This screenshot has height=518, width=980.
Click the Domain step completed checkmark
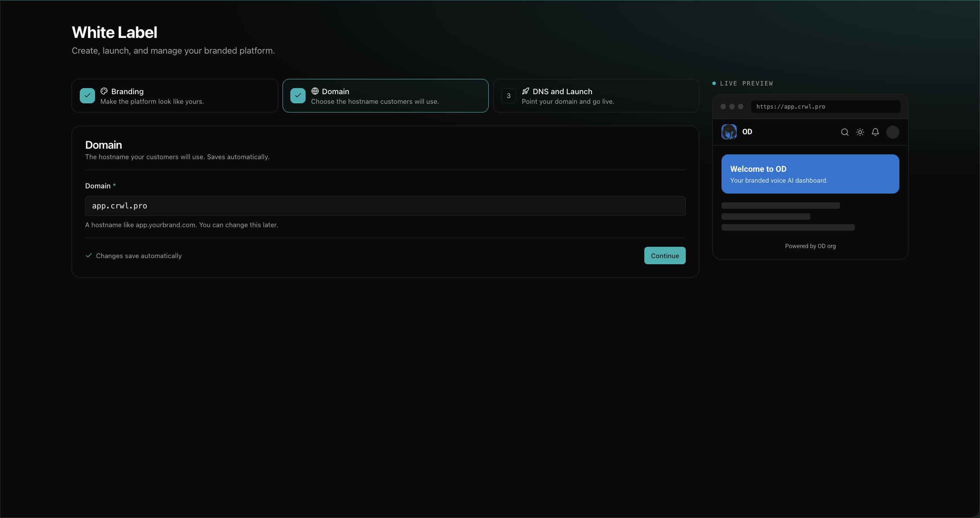298,95
